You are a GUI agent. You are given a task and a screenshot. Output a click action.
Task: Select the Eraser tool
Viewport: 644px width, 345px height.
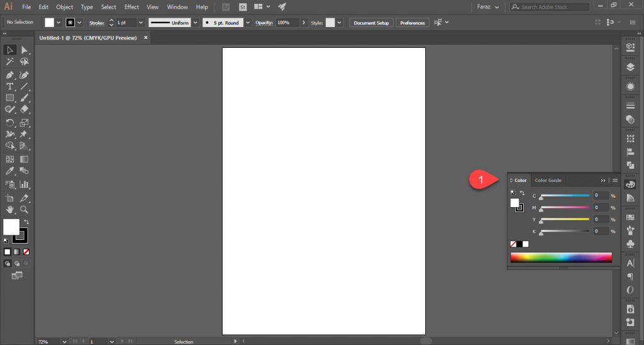point(25,110)
